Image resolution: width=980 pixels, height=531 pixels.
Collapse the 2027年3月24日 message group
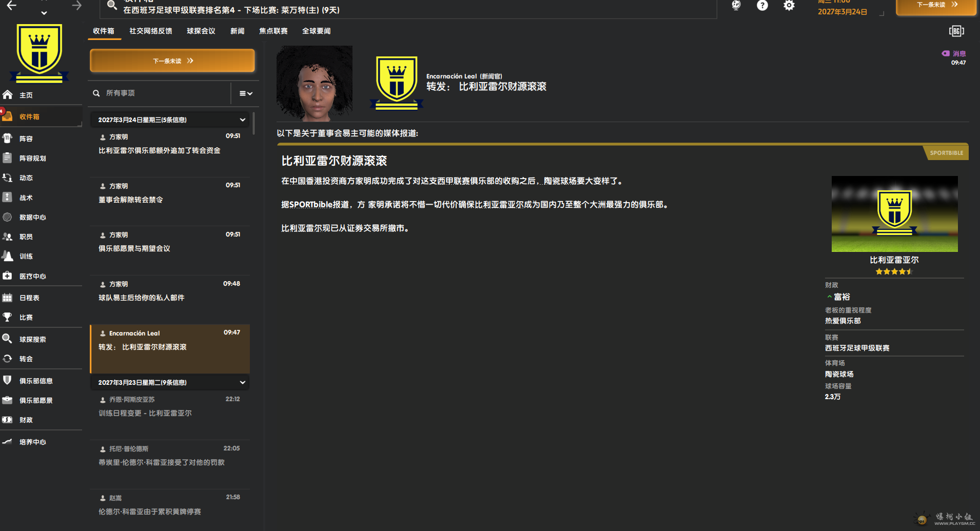coord(242,120)
